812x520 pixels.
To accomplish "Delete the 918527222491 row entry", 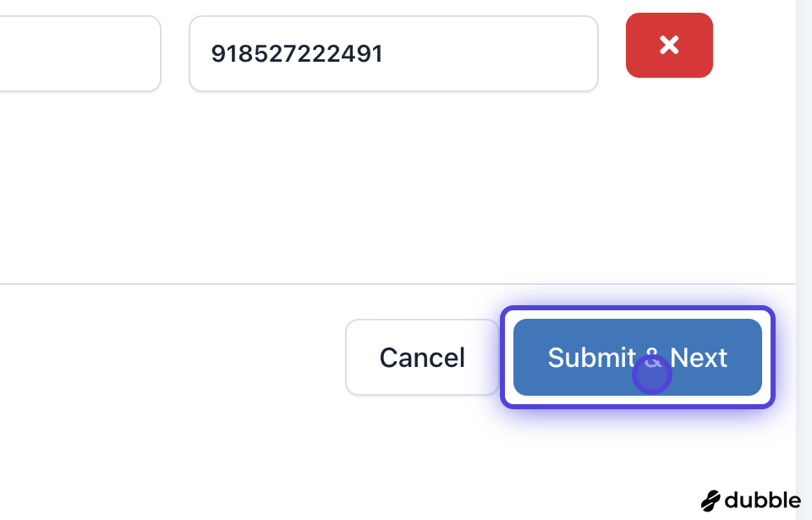I will (x=669, y=46).
